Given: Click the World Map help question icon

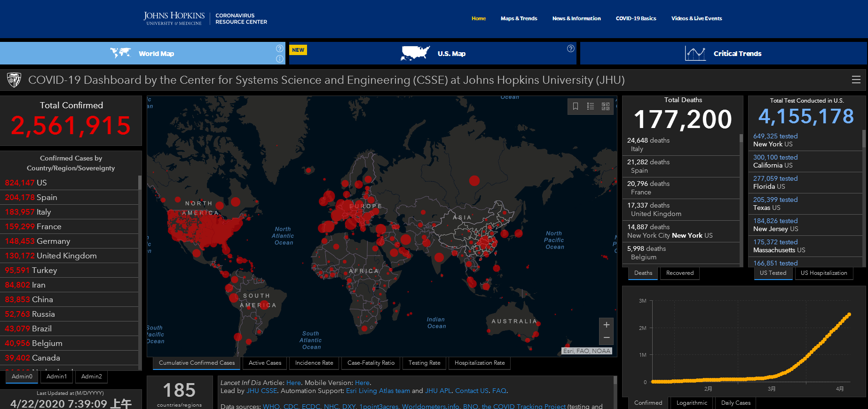Looking at the screenshot, I should click(280, 48).
